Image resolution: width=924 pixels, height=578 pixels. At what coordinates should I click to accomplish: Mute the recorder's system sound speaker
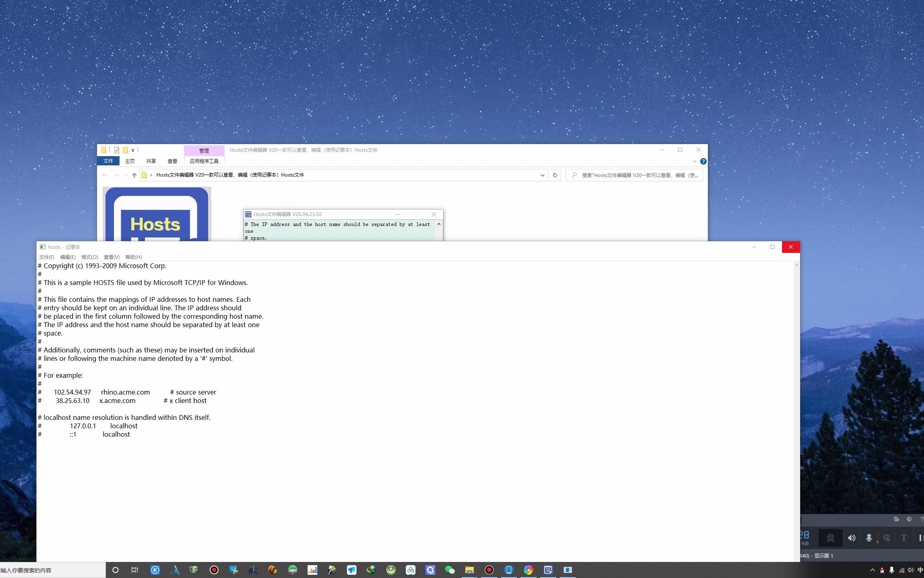tap(851, 538)
